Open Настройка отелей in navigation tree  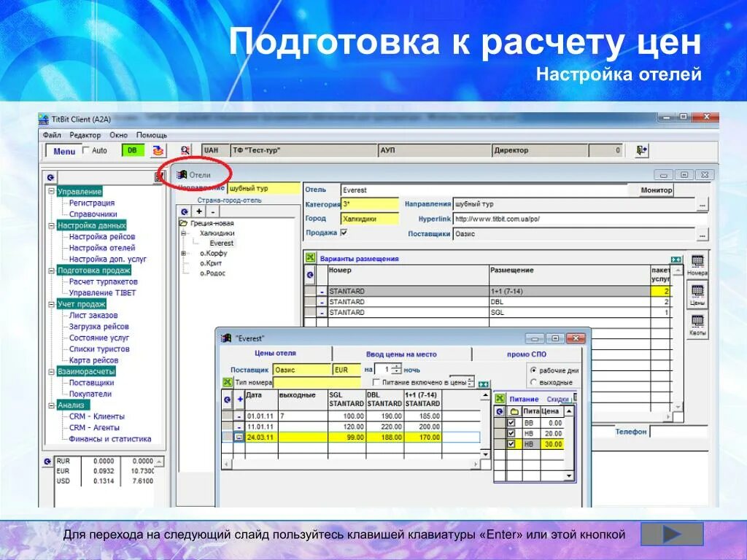[102, 248]
